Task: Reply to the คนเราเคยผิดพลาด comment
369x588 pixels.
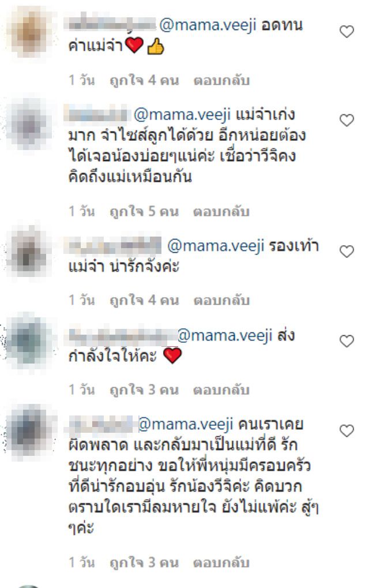Action: [221, 563]
